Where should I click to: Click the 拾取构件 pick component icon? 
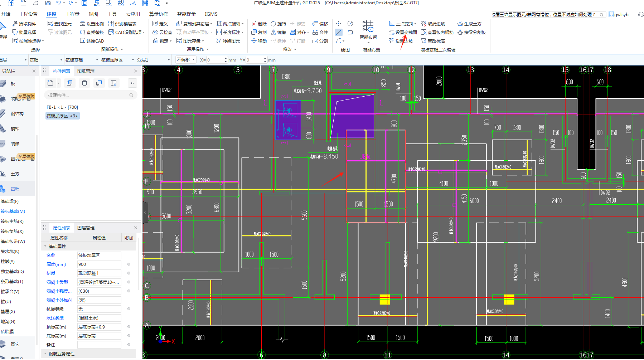(15, 24)
